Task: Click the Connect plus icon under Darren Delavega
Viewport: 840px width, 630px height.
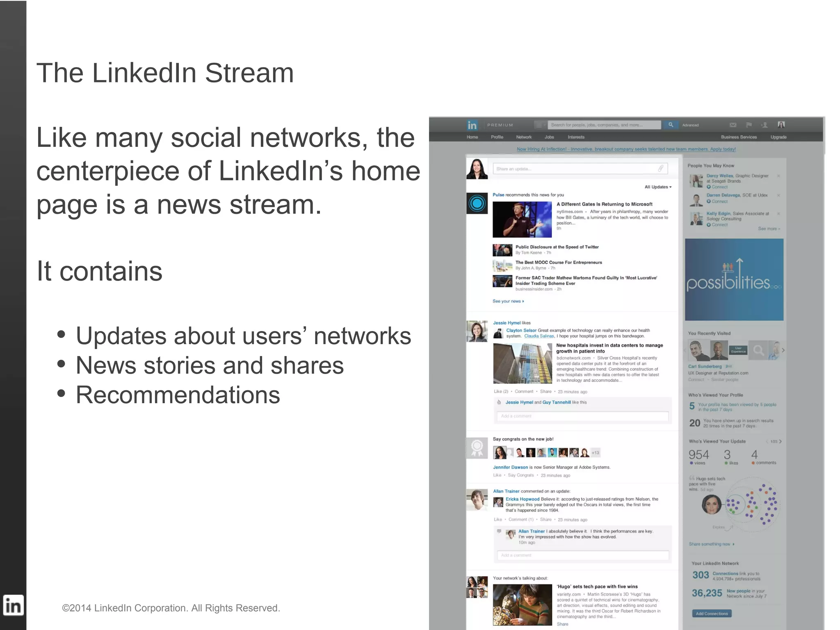Action: [x=709, y=201]
